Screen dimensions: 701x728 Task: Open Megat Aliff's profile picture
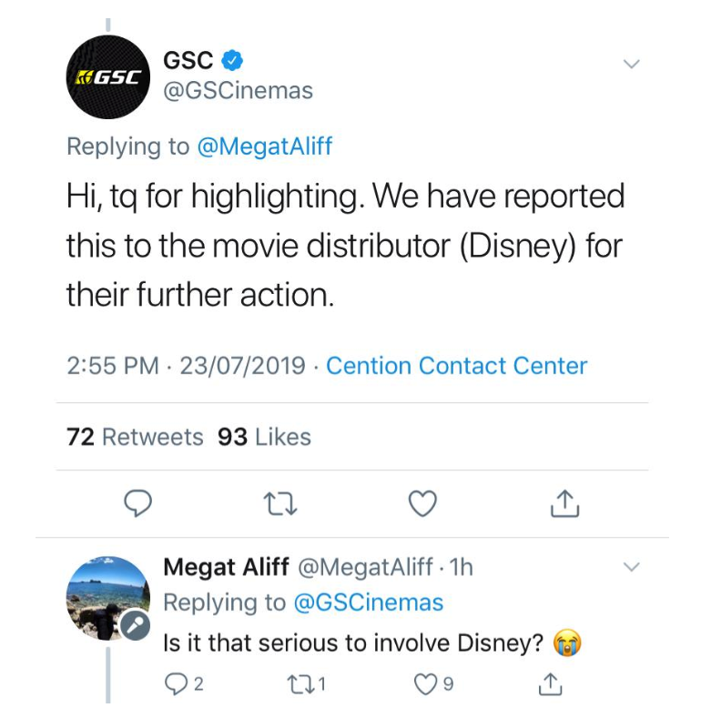click(108, 598)
